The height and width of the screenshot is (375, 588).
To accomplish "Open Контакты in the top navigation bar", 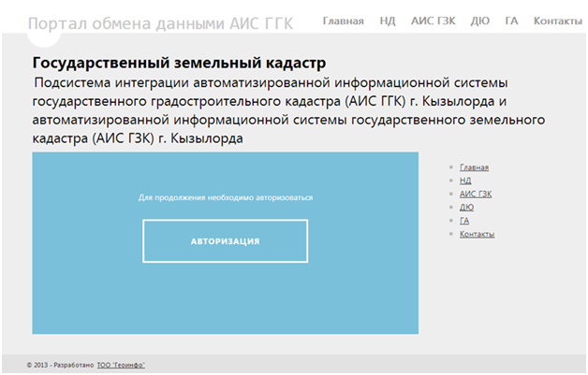I will tap(557, 21).
